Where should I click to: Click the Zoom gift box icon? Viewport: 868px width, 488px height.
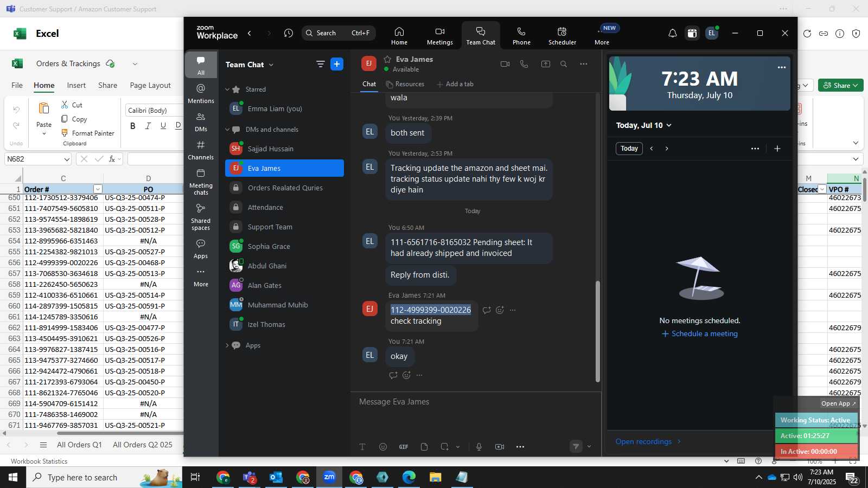point(692,33)
